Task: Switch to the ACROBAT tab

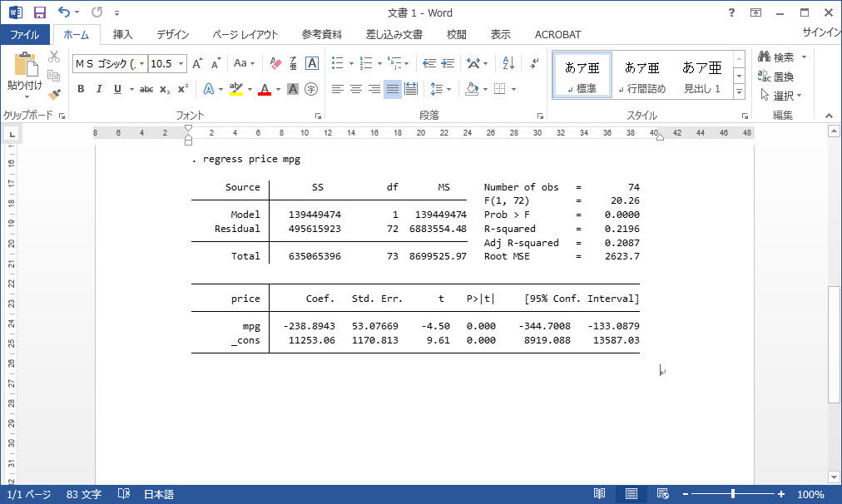Action: point(558,34)
